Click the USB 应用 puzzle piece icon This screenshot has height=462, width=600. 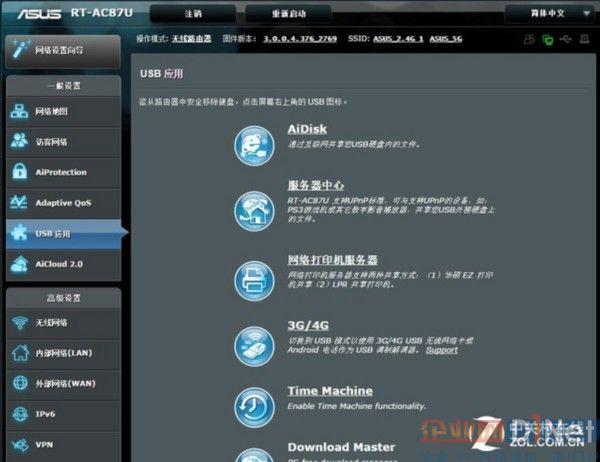(x=19, y=232)
